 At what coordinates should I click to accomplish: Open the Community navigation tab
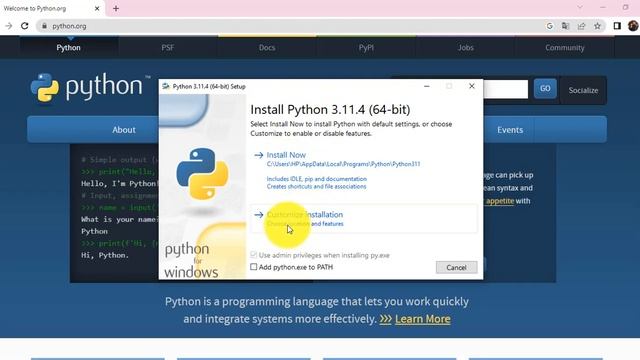(565, 47)
